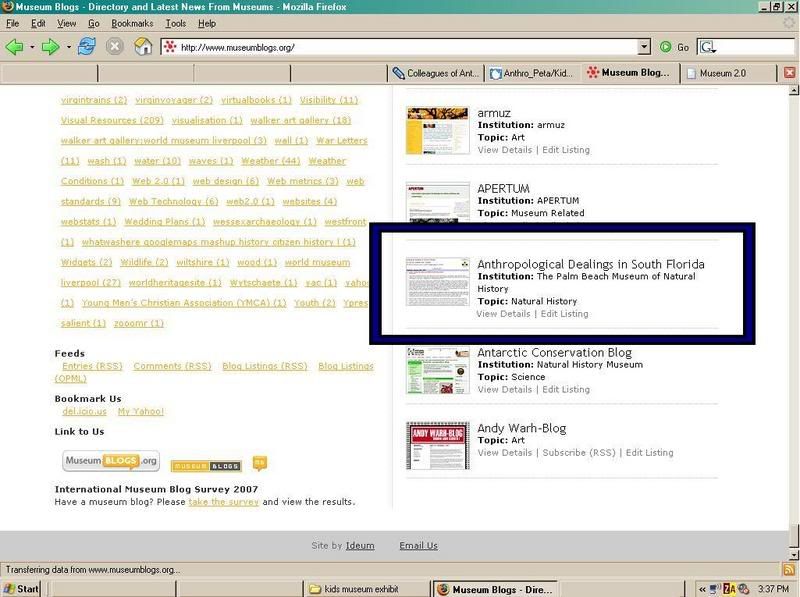
Task: Click the Stop loading icon
Action: coord(115,47)
